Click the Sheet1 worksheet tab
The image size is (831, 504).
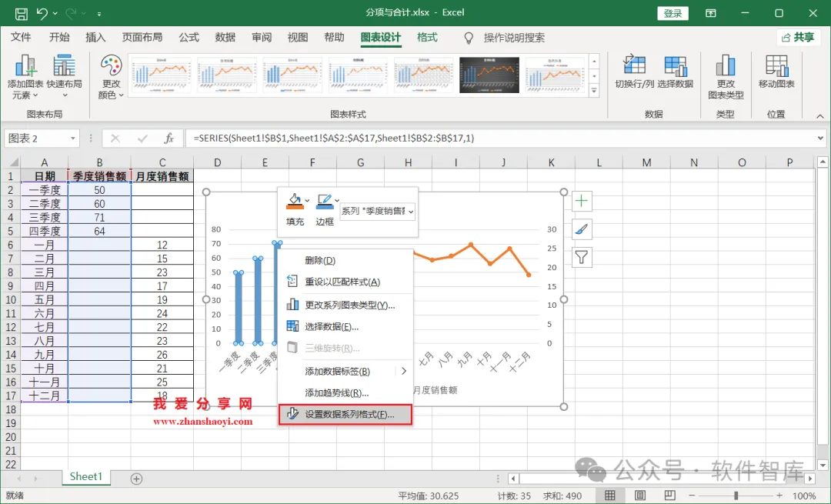pyautogui.click(x=86, y=476)
